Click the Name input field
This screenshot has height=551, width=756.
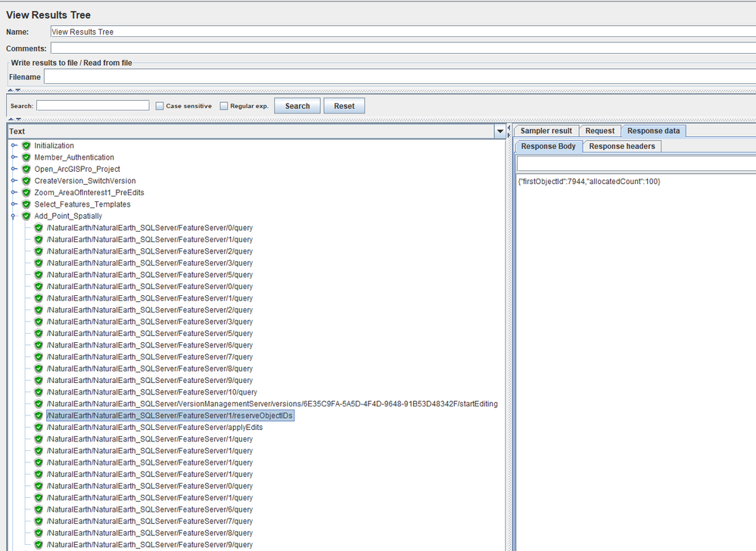(403, 32)
